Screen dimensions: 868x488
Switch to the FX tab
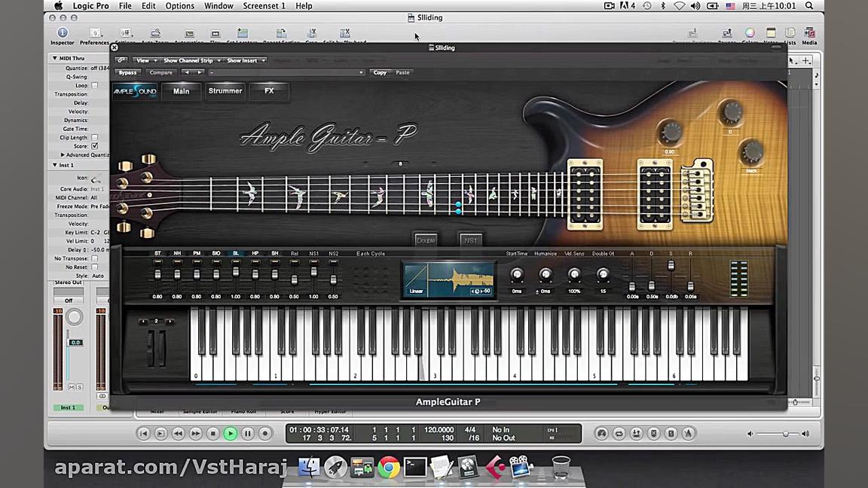[x=269, y=90]
